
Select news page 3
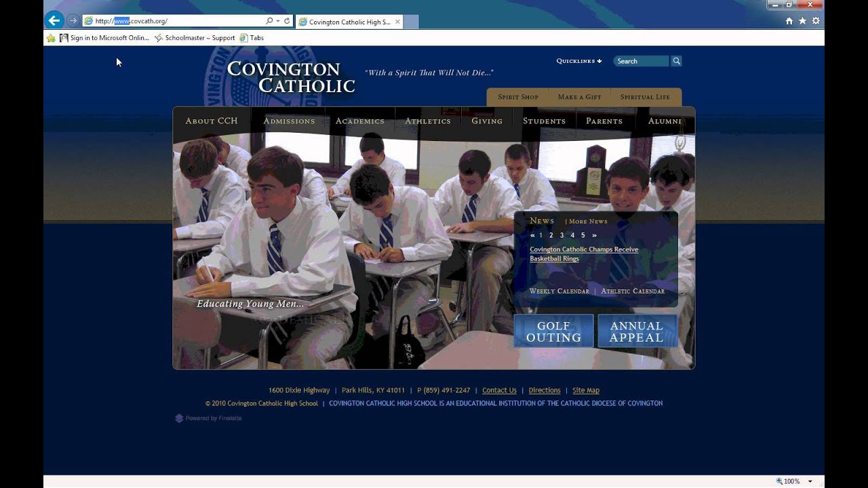561,235
